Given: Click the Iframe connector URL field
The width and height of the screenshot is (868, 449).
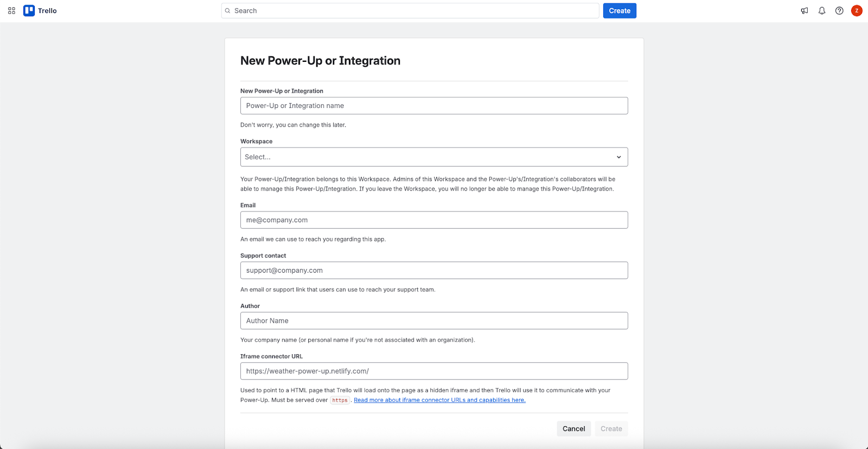Looking at the screenshot, I should [434, 371].
